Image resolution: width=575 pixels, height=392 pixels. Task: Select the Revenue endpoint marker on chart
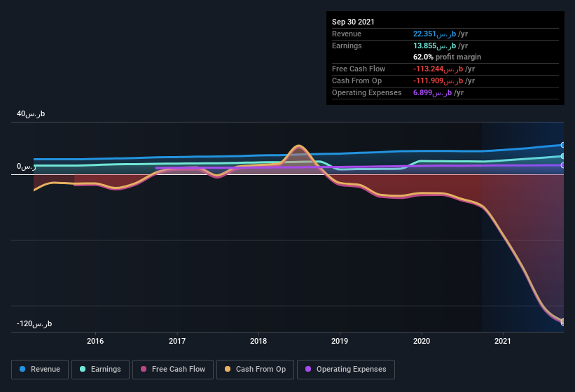tap(562, 145)
